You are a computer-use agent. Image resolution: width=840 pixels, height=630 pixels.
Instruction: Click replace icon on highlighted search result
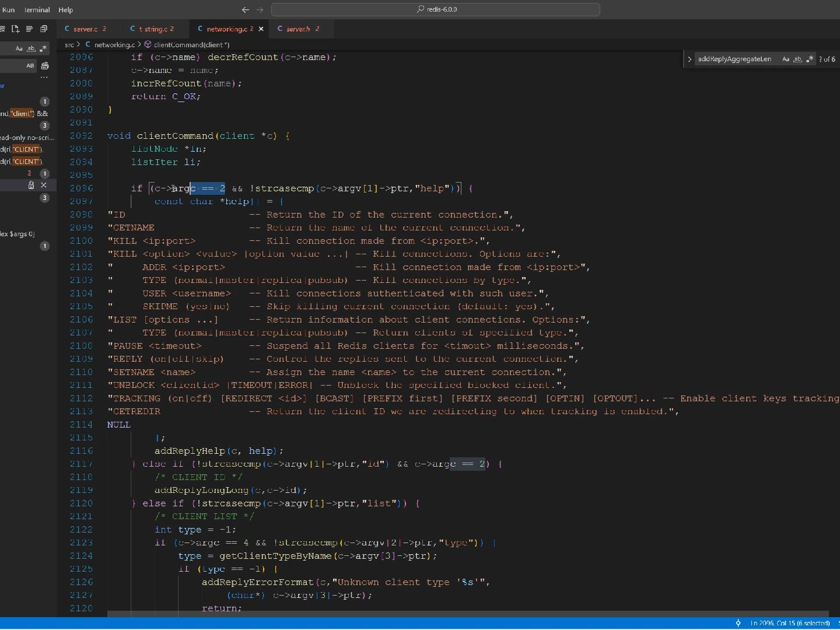click(32, 185)
